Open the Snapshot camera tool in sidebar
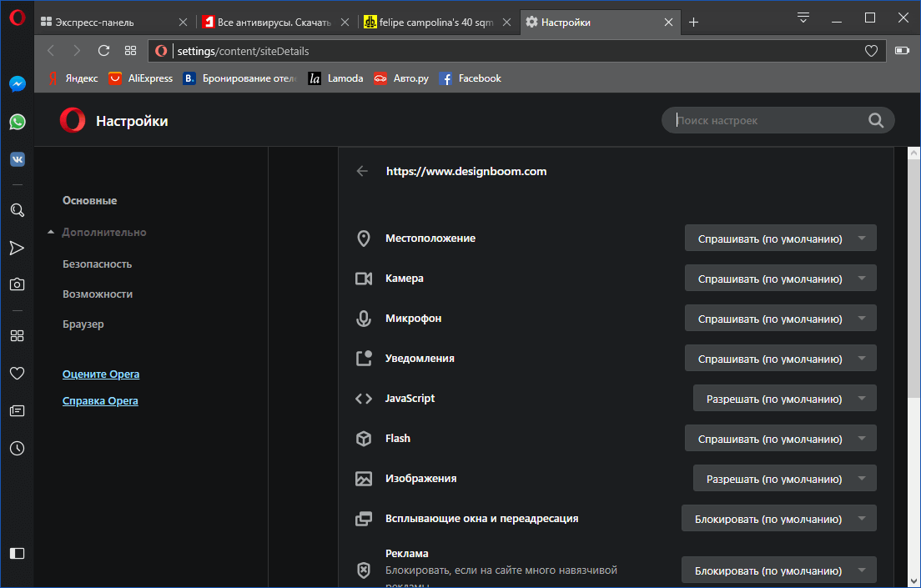This screenshot has width=921, height=588. pos(17,284)
